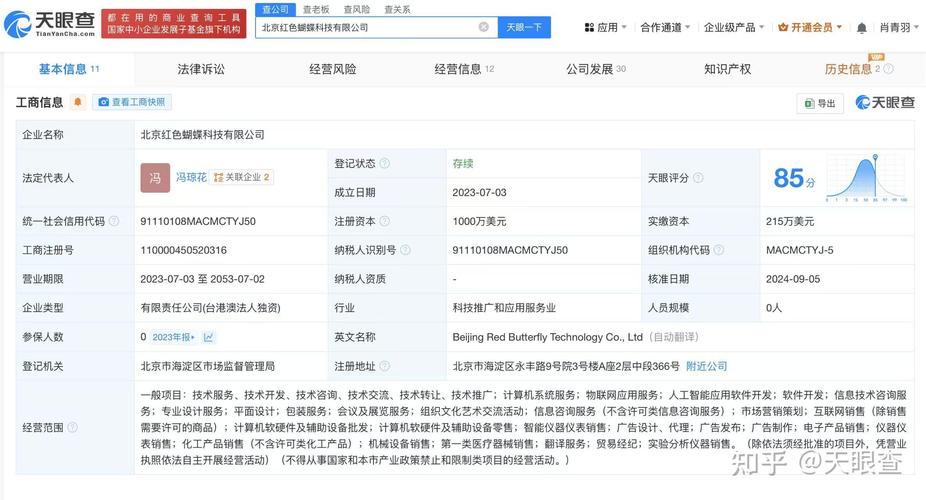Open the 法律诉讼 tab
926x500 pixels.
[x=201, y=69]
